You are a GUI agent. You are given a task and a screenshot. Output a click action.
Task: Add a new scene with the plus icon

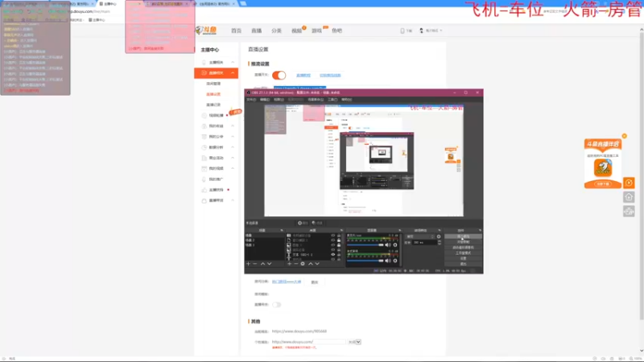(248, 264)
